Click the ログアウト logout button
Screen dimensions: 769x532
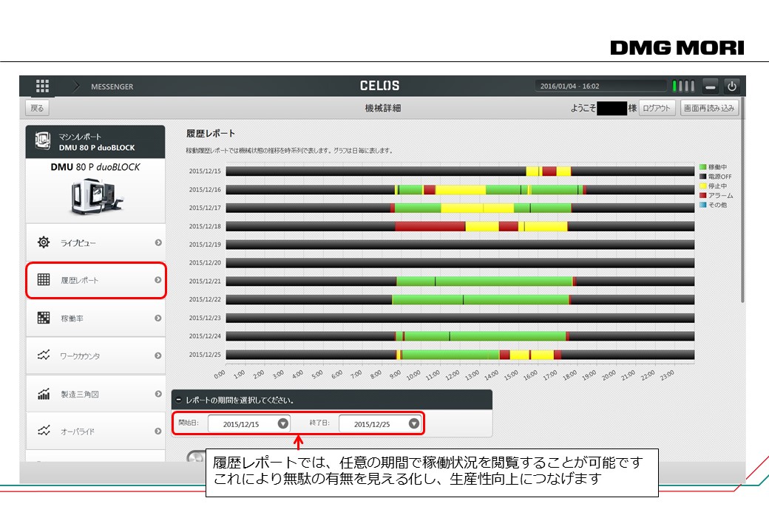pos(657,109)
